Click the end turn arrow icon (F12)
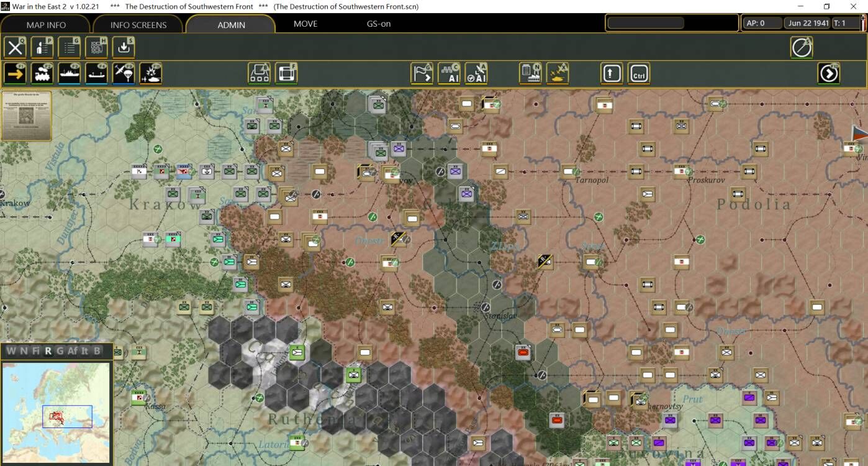 coord(829,73)
